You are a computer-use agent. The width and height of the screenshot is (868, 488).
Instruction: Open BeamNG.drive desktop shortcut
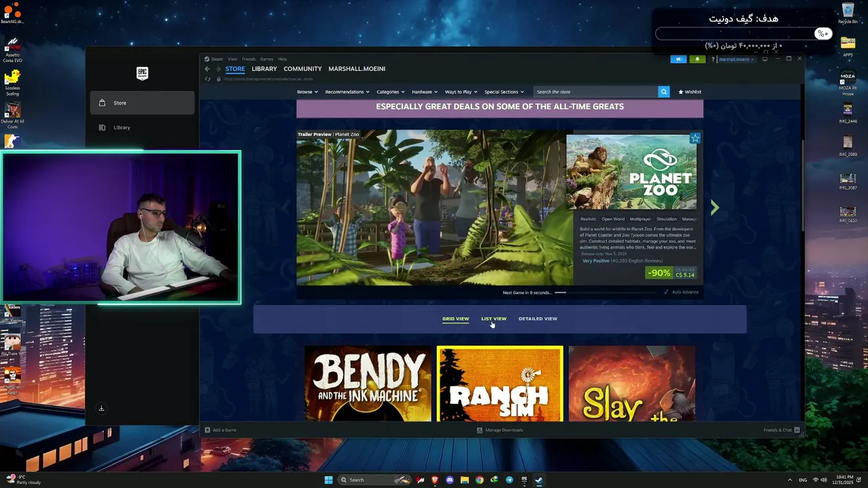click(12, 13)
